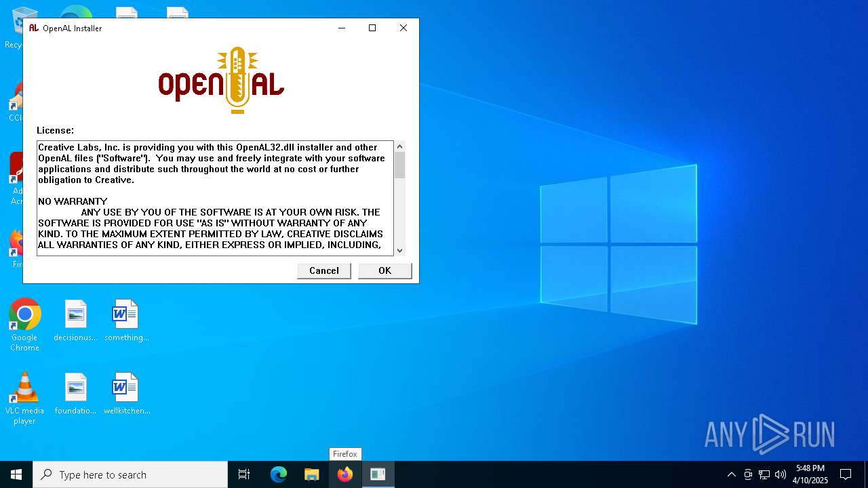Launch Microsoft Edge from the taskbar
The height and width of the screenshot is (488, 868).
pos(279,474)
